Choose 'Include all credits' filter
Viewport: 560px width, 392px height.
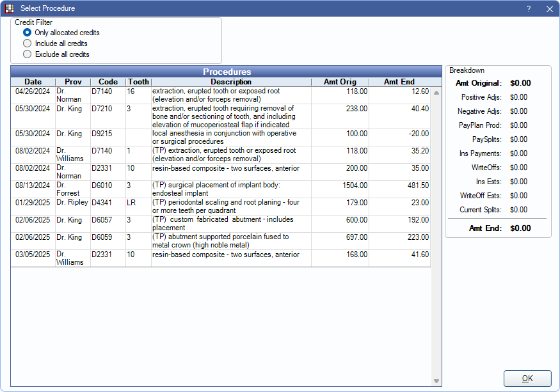pyautogui.click(x=28, y=43)
